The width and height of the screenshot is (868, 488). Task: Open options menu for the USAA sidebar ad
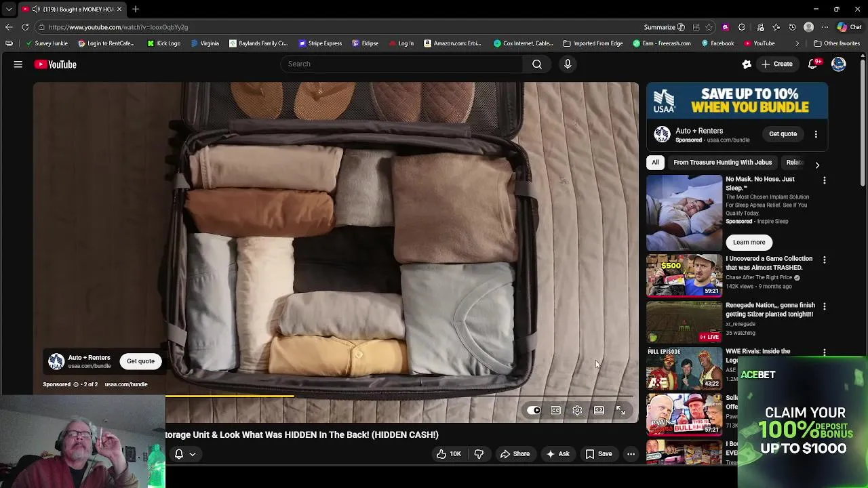click(x=816, y=134)
